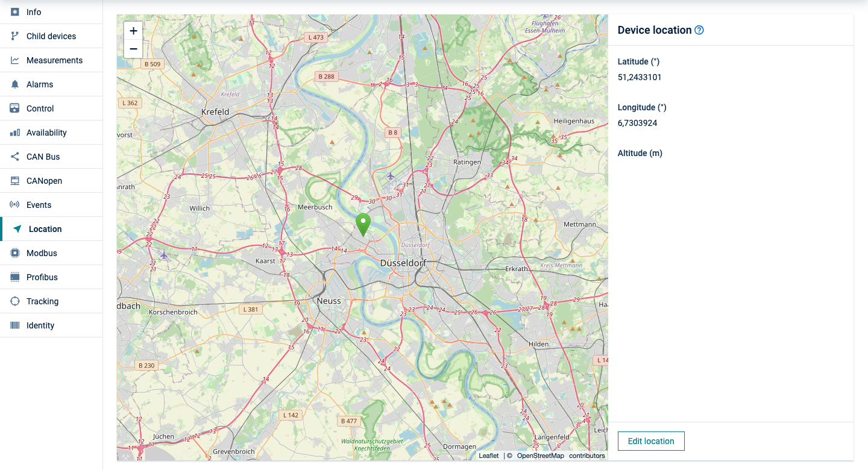Click the Ratingen label on map
868x470 pixels.
pyautogui.click(x=467, y=162)
